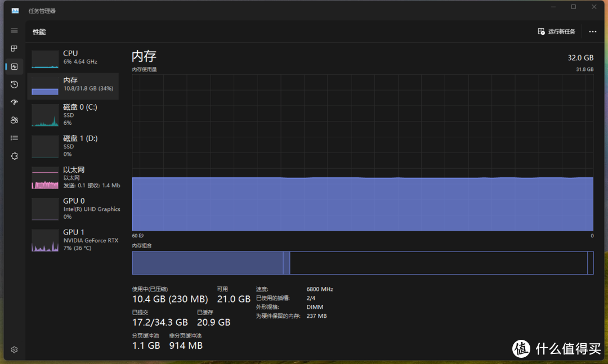Screen dimensions: 608x364
Task: Click the 20.9 GB cached value
Action: tap(214, 322)
